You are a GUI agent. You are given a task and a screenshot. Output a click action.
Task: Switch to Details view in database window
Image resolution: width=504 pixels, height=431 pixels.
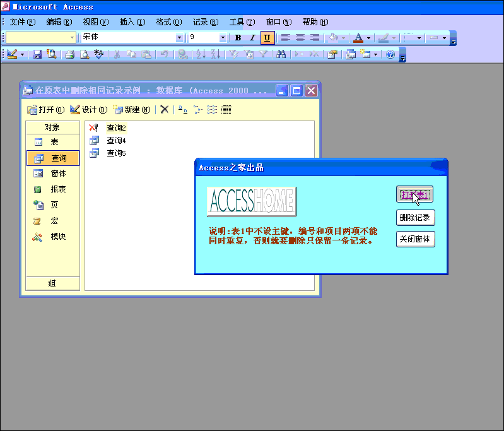[x=226, y=110]
